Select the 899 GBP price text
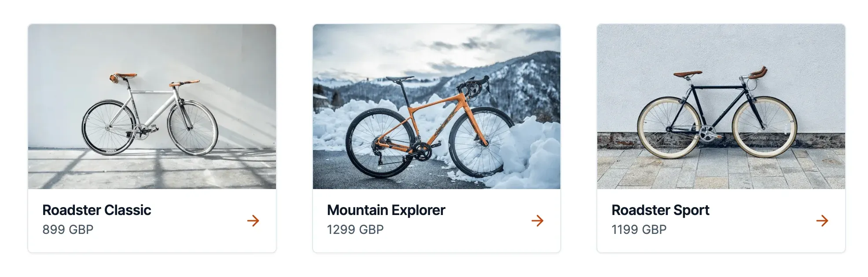This screenshot has width=868, height=277. click(68, 230)
